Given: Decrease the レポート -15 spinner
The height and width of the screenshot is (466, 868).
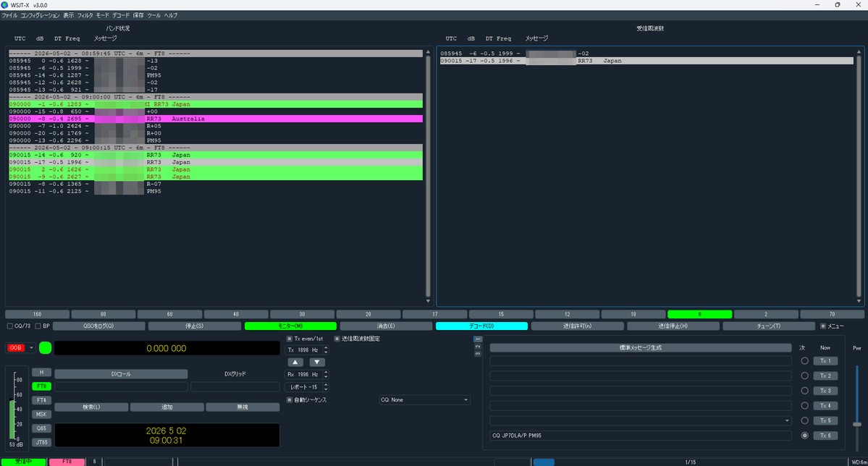Looking at the screenshot, I should click(326, 389).
